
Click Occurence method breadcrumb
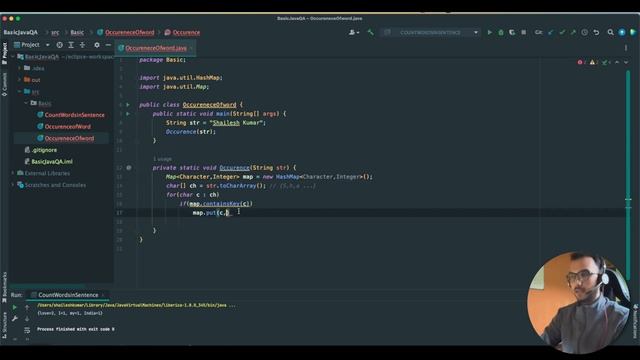tap(186, 32)
